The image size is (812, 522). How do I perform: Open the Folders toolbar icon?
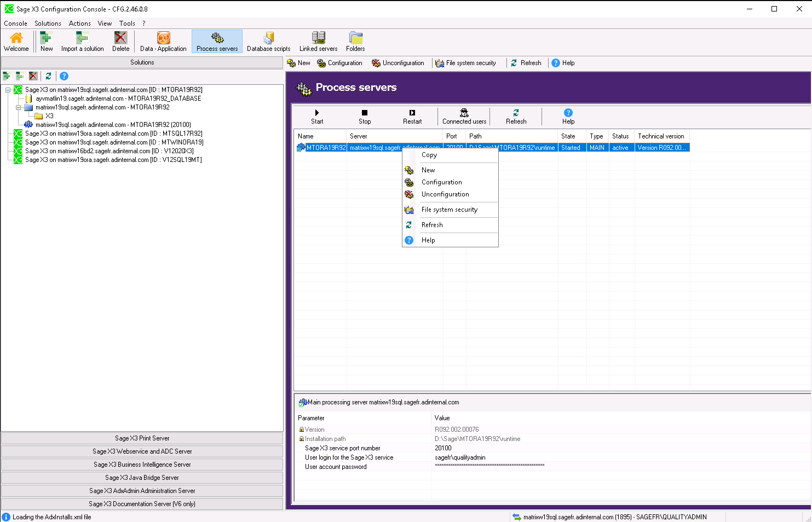click(355, 42)
